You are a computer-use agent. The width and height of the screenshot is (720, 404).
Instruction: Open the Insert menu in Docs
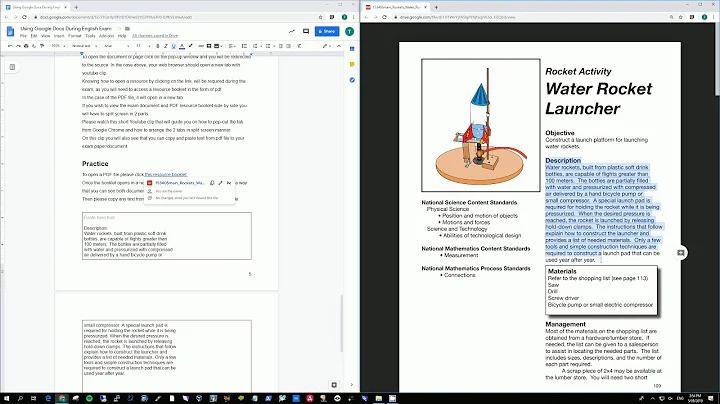click(59, 36)
